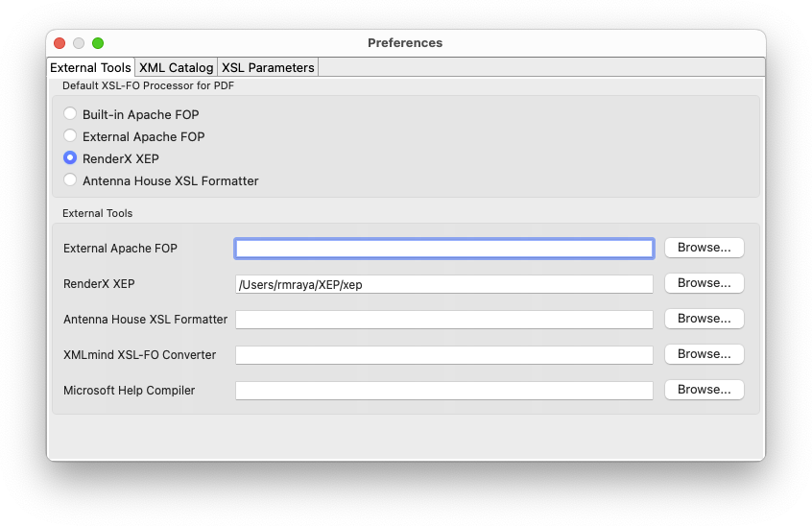Close the Preferences window

(x=60, y=43)
